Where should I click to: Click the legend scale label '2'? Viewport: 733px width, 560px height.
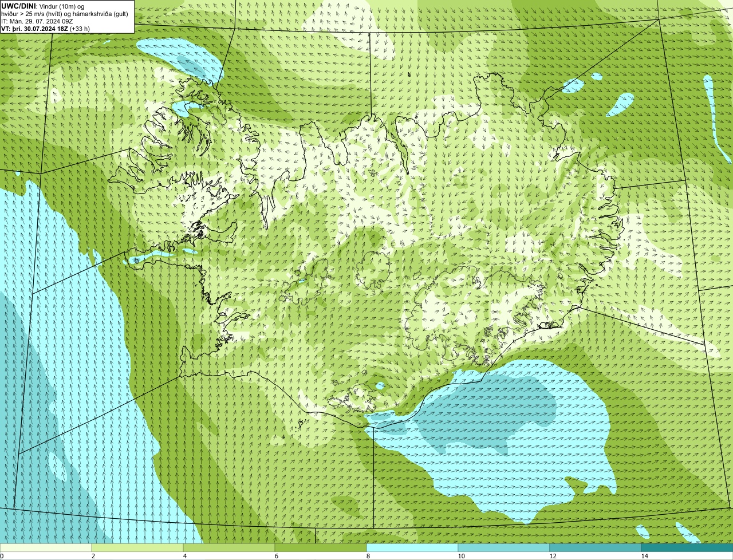(93, 556)
